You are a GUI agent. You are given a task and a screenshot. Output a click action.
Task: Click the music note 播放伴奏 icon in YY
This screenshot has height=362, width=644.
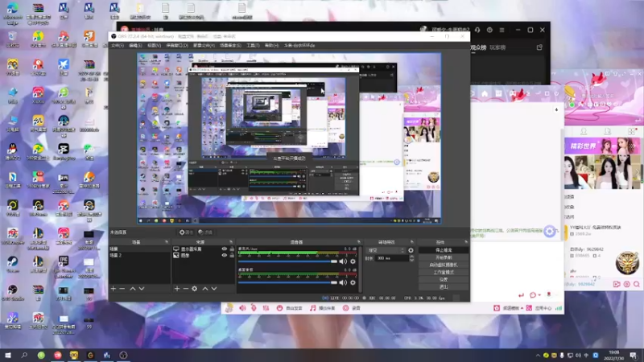pos(313,308)
